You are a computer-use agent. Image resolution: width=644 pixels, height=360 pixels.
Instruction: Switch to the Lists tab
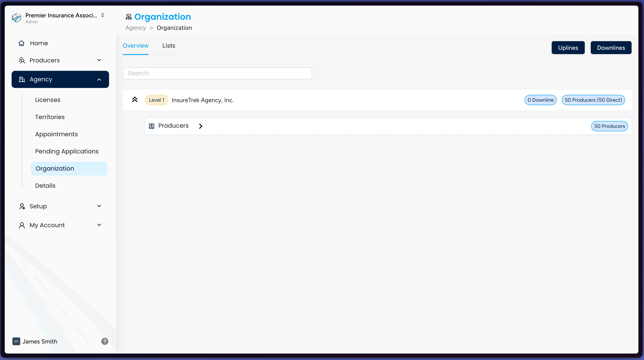(x=168, y=45)
